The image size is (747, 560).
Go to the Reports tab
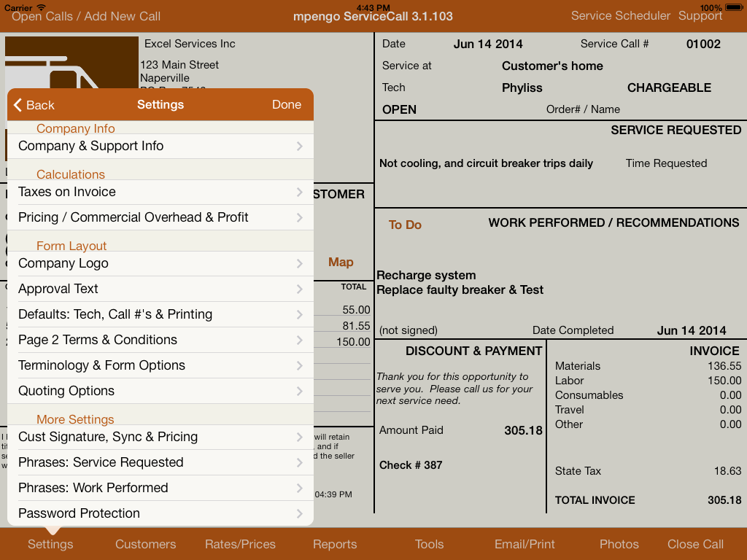tap(335, 544)
